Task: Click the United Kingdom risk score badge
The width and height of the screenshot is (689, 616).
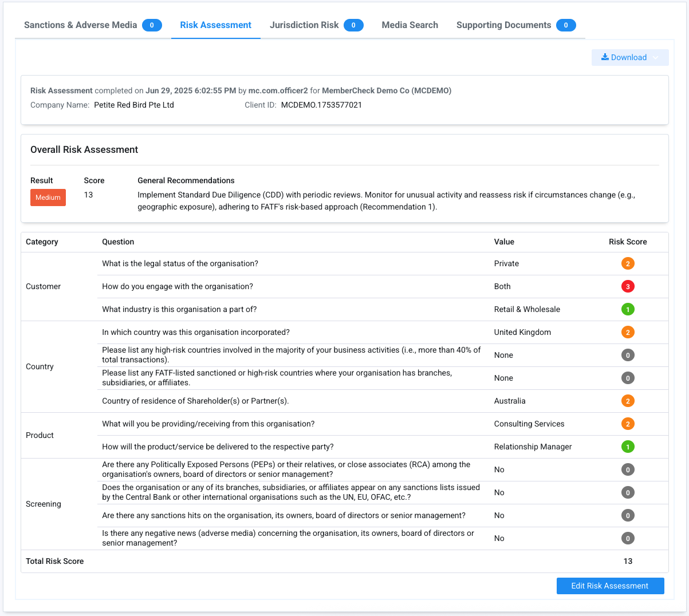Action: tap(628, 333)
